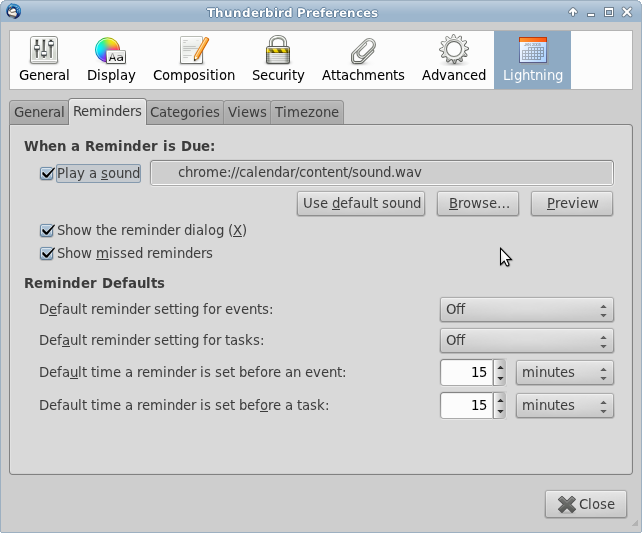Switch to the Views tab
Screen dimensions: 642x533
pos(247,112)
